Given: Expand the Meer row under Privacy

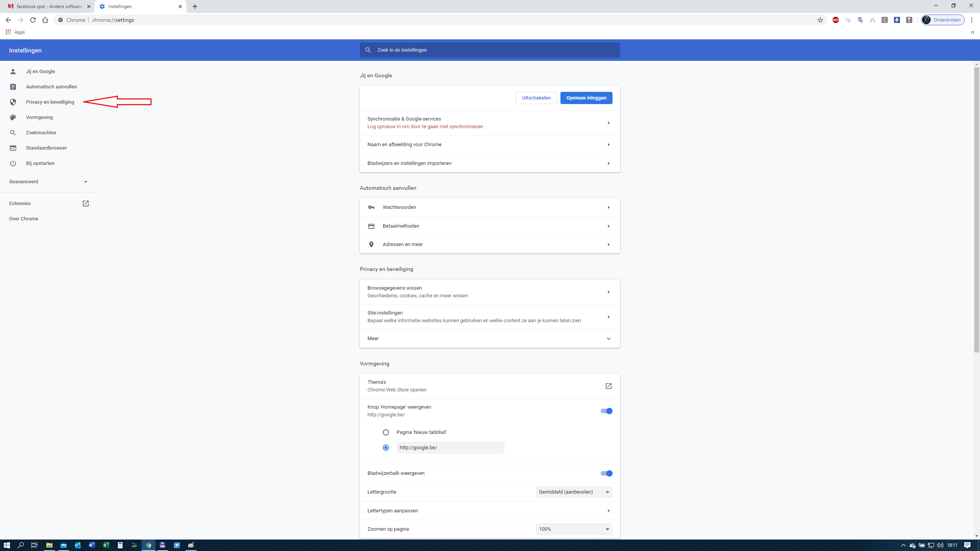Looking at the screenshot, I should [490, 339].
